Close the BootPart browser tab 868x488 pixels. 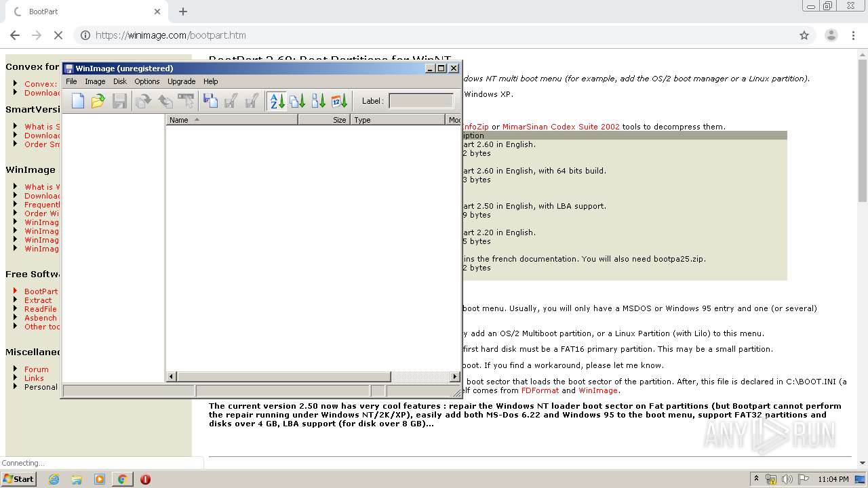point(157,12)
